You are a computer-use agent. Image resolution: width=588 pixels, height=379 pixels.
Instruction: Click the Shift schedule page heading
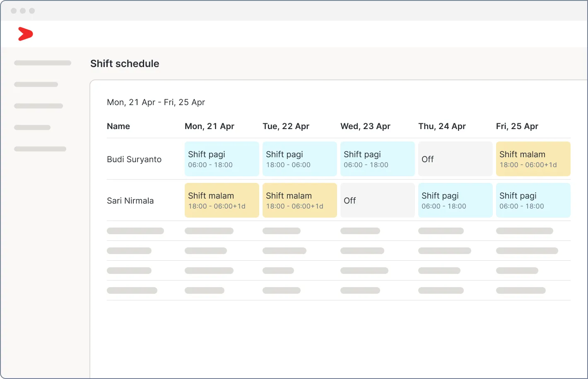pos(125,63)
